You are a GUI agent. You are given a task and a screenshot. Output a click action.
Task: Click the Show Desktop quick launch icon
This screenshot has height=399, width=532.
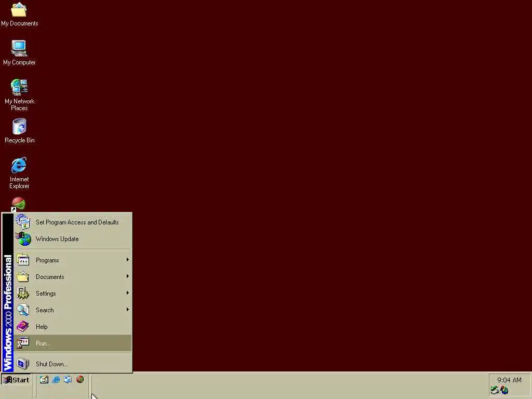[x=44, y=380]
